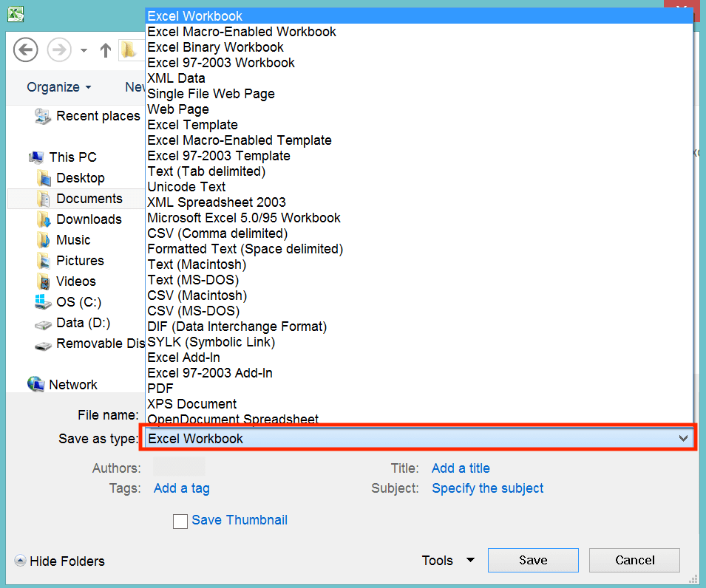Click the This PC computer icon
The height and width of the screenshot is (588, 706).
36,157
